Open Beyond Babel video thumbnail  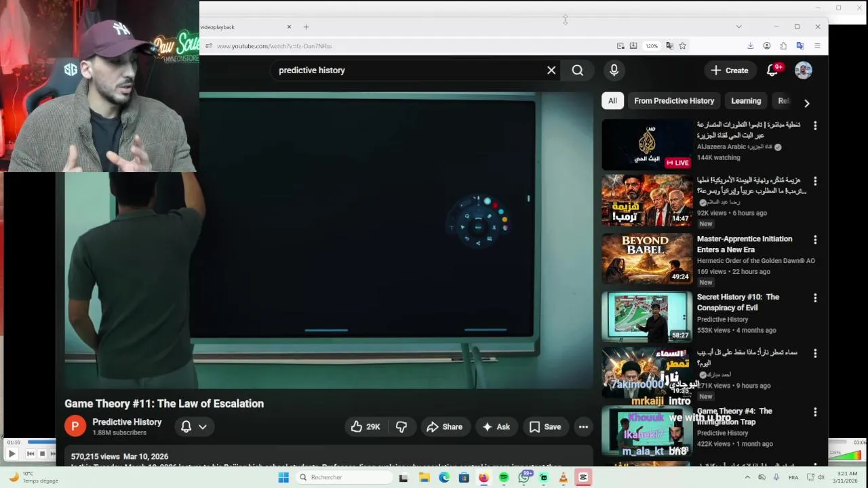[647, 258]
